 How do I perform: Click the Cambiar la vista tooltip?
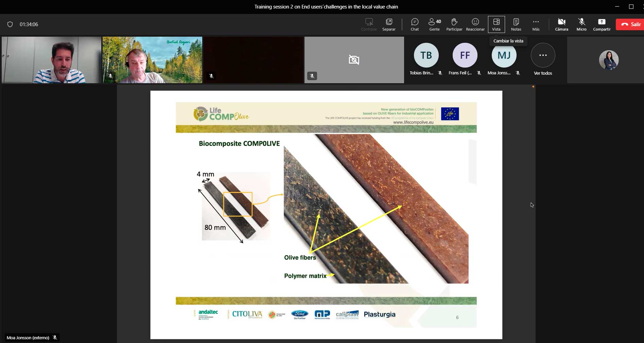coord(508,41)
